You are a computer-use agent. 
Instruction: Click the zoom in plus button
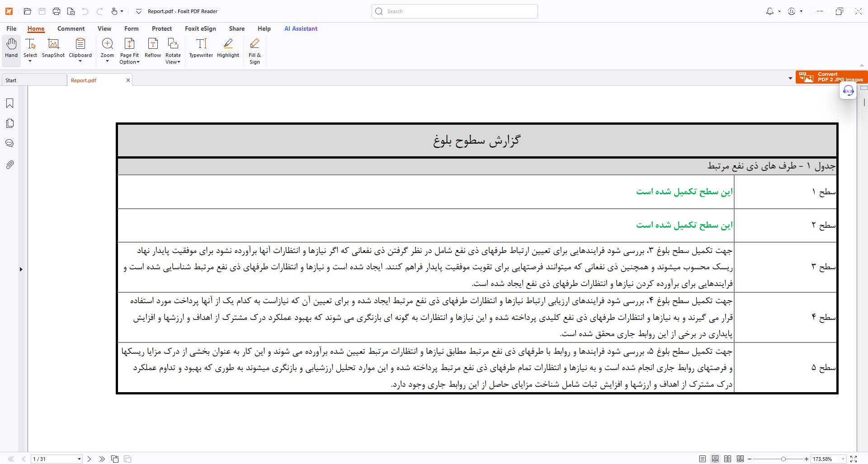click(807, 459)
